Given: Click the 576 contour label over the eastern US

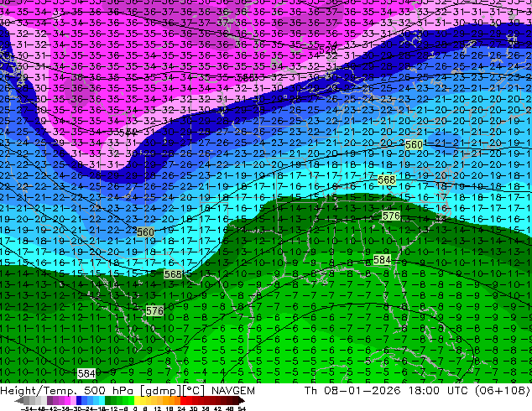Looking at the screenshot, I should pyautogui.click(x=391, y=216).
